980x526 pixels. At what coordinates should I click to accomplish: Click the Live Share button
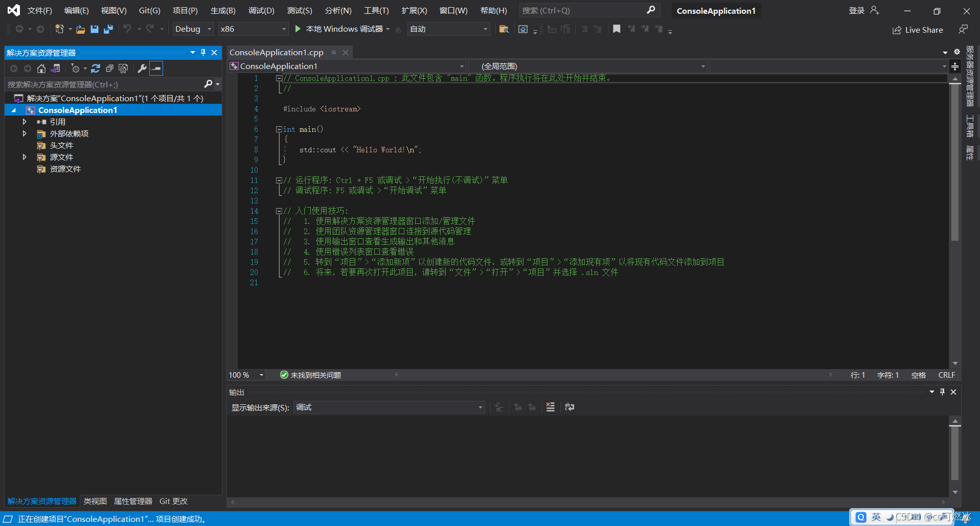[918, 30]
